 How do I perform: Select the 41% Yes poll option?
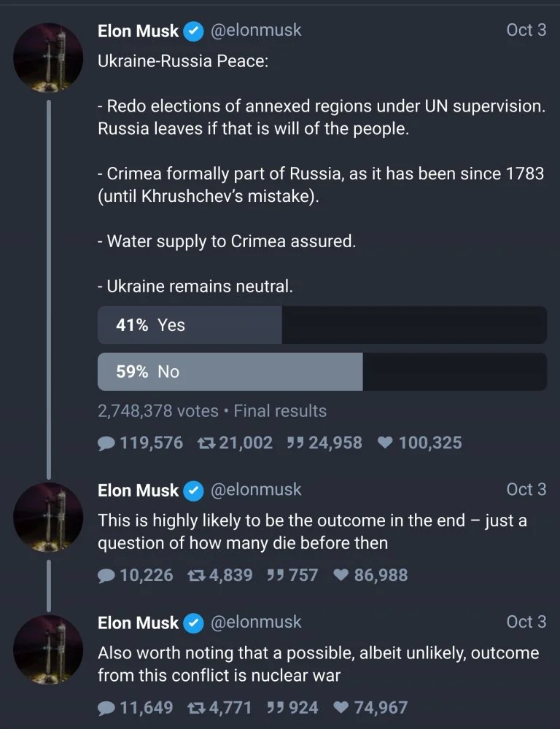322,325
